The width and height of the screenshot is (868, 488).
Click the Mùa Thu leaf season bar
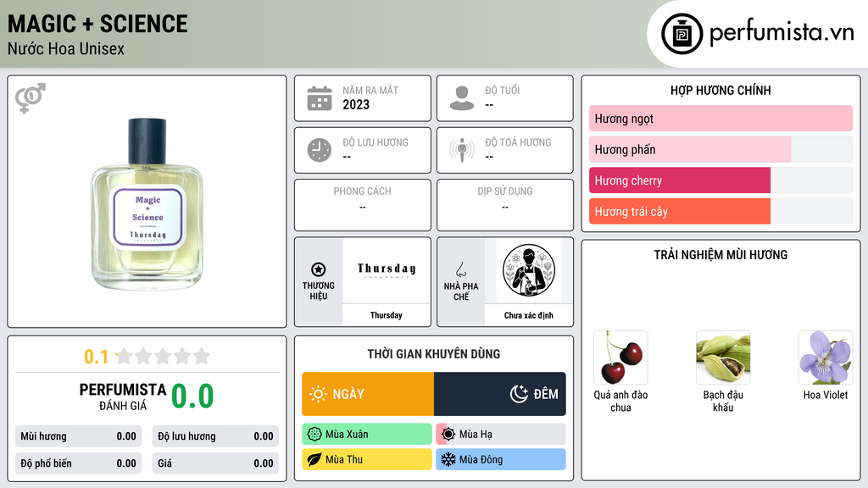tap(367, 459)
